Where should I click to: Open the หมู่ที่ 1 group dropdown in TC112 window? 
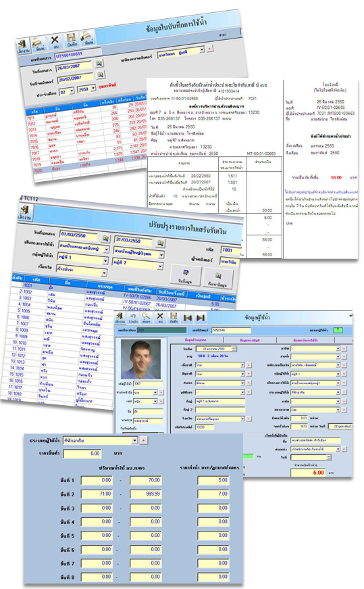tap(106, 260)
